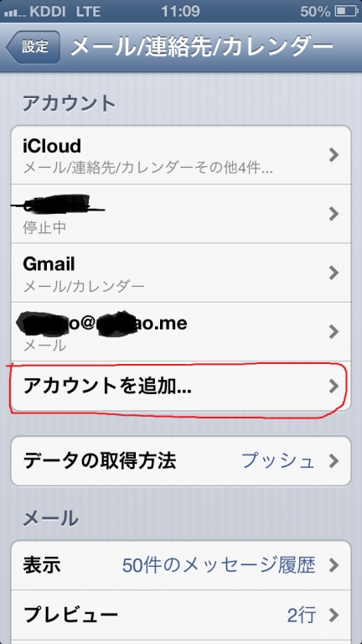Open the Gmail account settings
Viewport: 362px width, 644px height.
tap(181, 273)
